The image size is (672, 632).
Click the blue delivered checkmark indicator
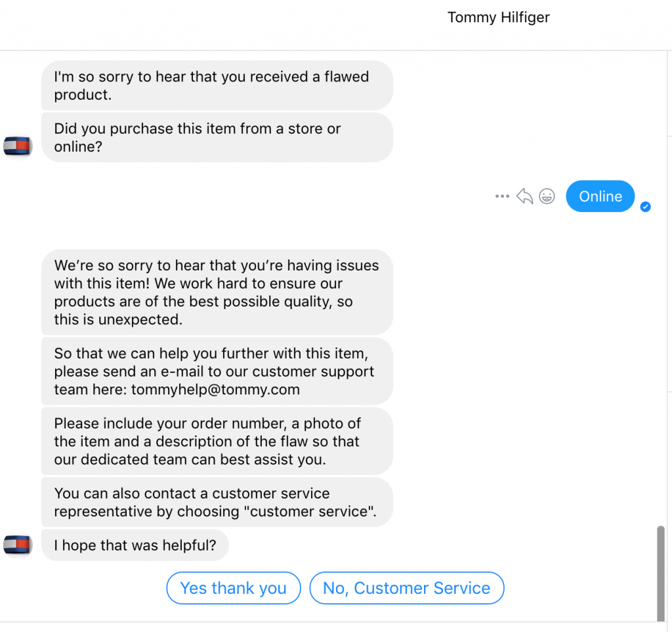tap(646, 207)
